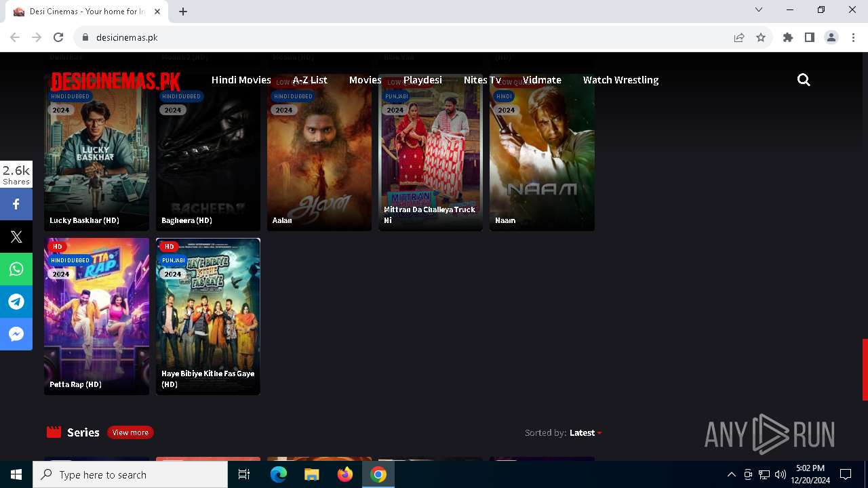Image resolution: width=868 pixels, height=488 pixels.
Task: Open File Explorer from taskbar
Action: [311, 474]
